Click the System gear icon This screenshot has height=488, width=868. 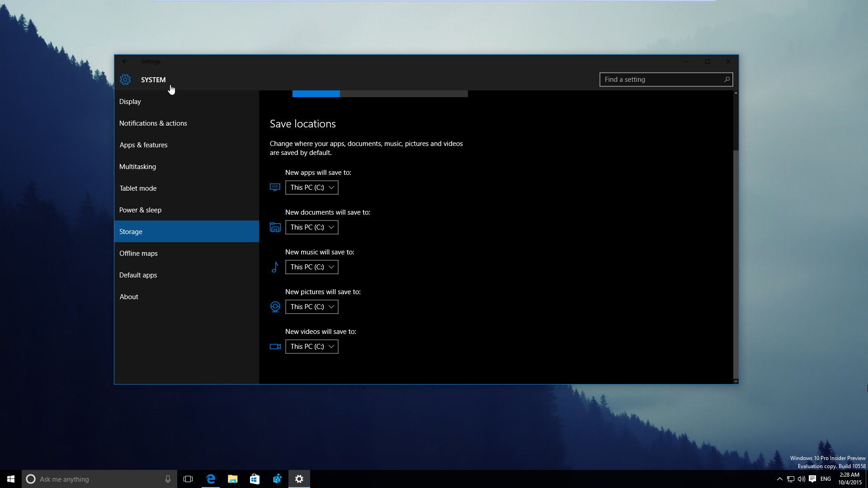[125, 80]
